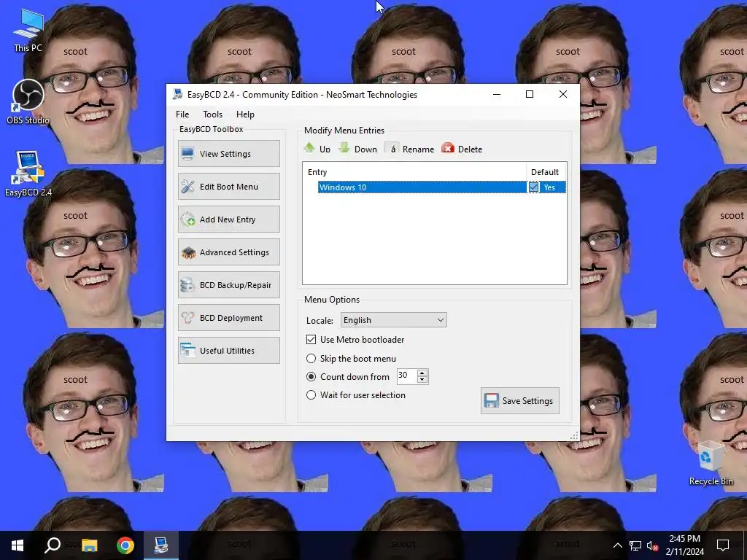Image resolution: width=747 pixels, height=560 pixels.
Task: Open BCD Backup/Repair
Action: [x=228, y=285]
